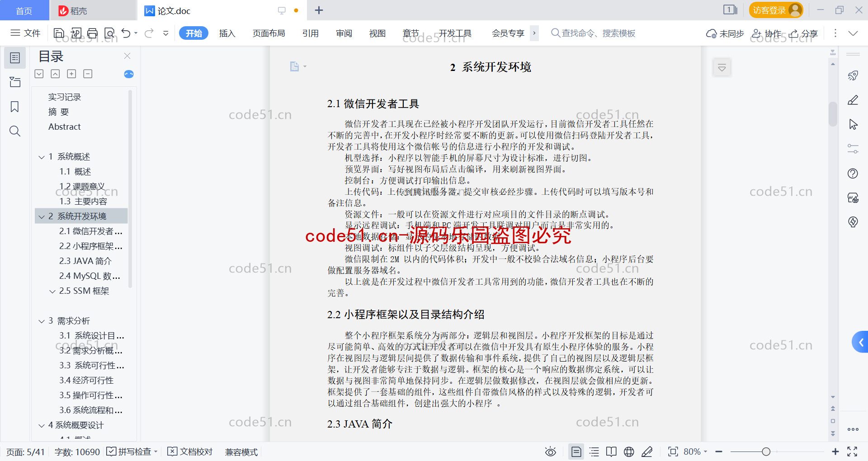Open the 视图 tab
868x461 pixels.
pyautogui.click(x=377, y=33)
